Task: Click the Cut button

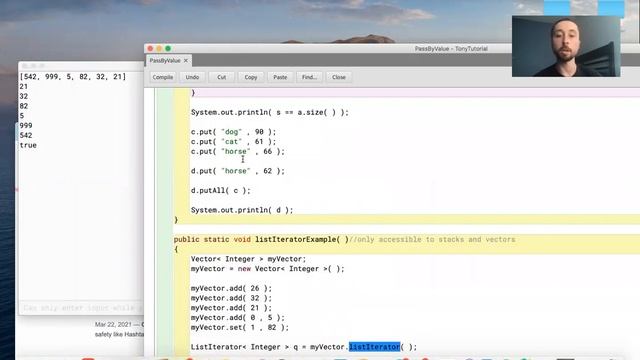Action: point(222,77)
